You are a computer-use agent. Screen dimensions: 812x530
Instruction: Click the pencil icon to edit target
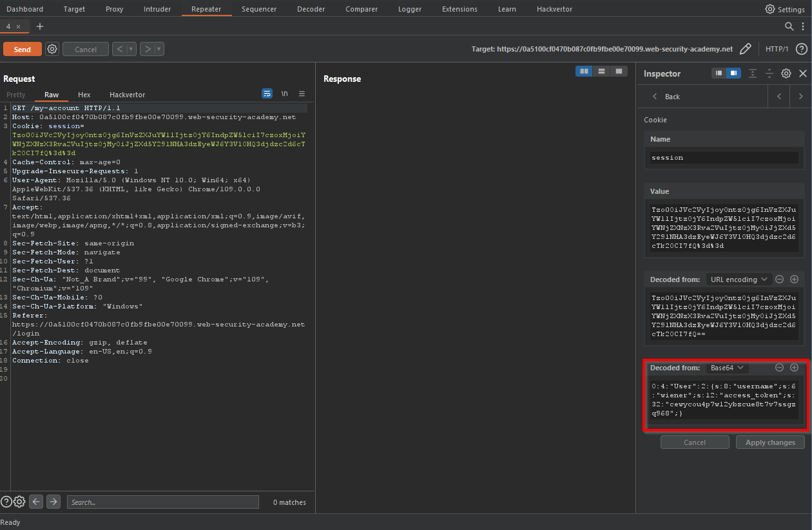745,49
